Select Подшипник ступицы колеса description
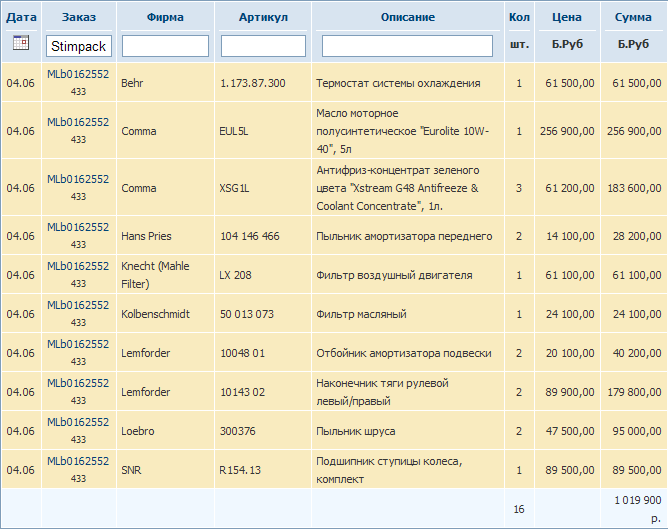668x529 pixels. (x=389, y=470)
